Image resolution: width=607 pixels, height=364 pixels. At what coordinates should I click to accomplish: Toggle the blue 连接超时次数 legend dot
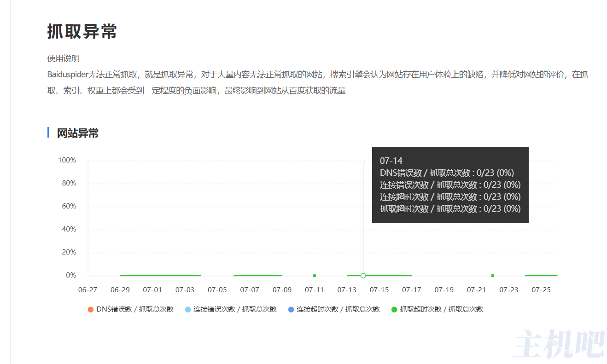click(291, 309)
